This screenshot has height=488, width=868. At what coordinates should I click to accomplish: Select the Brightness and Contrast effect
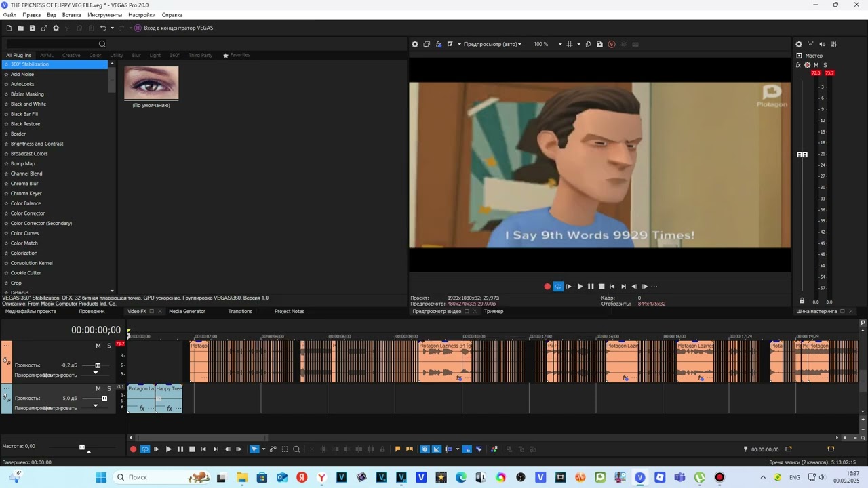click(37, 144)
